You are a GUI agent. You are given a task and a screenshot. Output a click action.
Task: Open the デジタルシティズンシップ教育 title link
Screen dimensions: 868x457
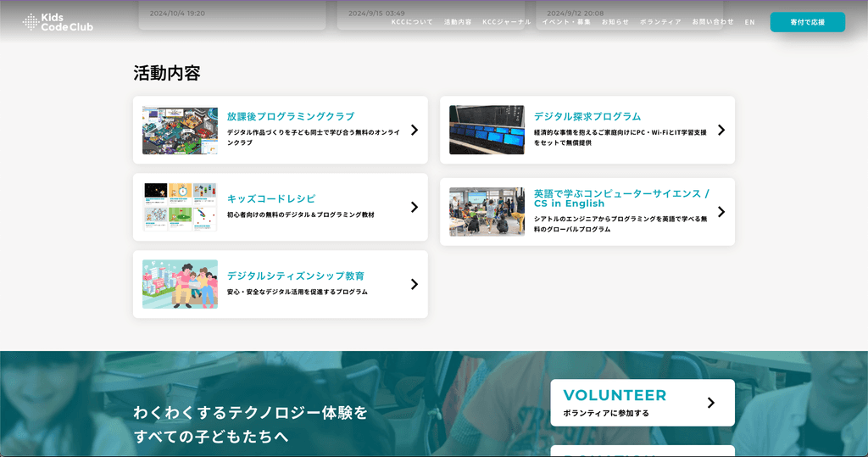click(296, 276)
